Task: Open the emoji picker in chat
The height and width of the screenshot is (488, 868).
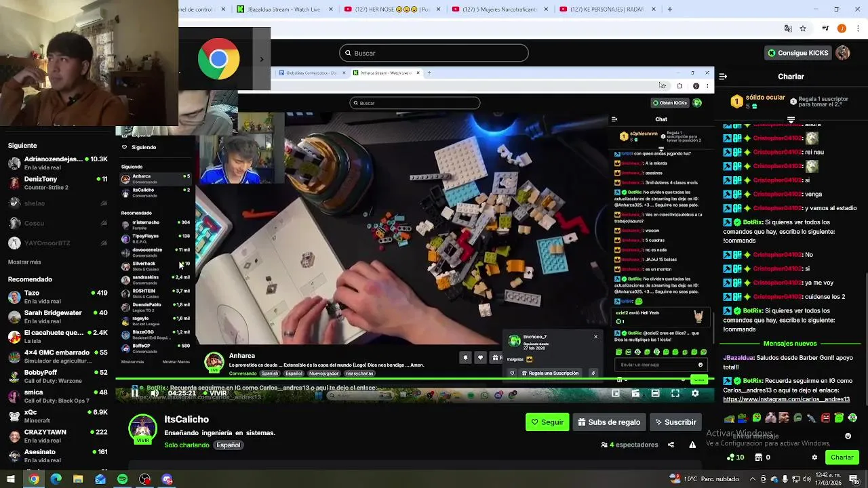Action: click(x=848, y=436)
